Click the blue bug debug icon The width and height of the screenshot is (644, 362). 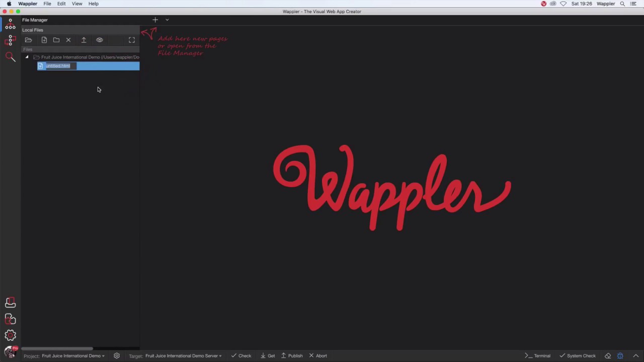[620, 356]
